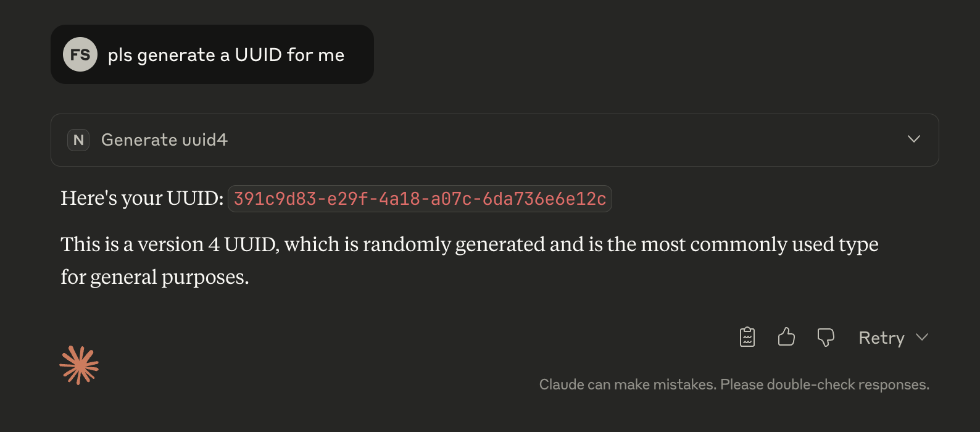980x432 pixels.
Task: Click the Generate uuid4 label
Action: [164, 140]
